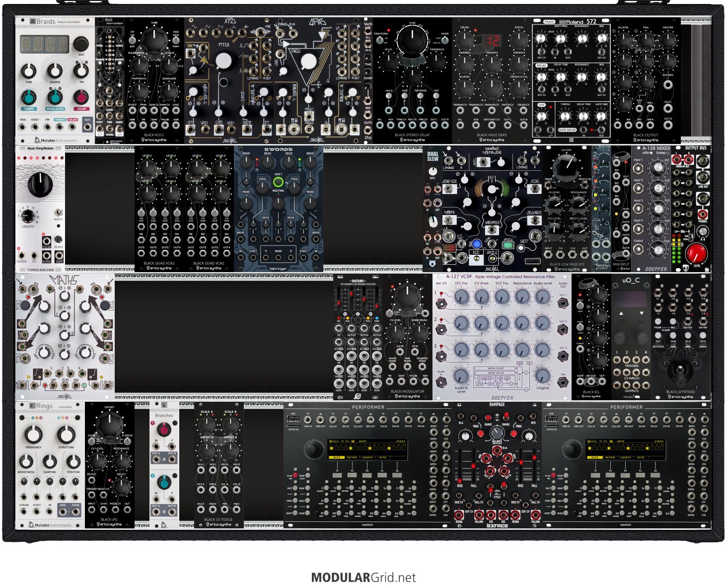The width and height of the screenshot is (728, 588).
Task: Click the Rampage channel A RISE slider
Action: click(460, 467)
